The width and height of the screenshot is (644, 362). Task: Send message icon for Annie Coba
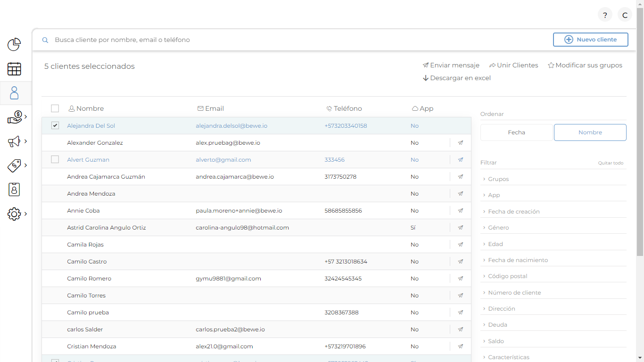[x=461, y=211]
